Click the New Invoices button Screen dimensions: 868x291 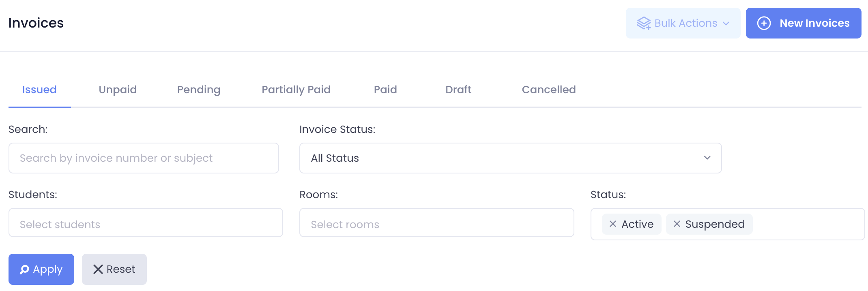tap(804, 23)
